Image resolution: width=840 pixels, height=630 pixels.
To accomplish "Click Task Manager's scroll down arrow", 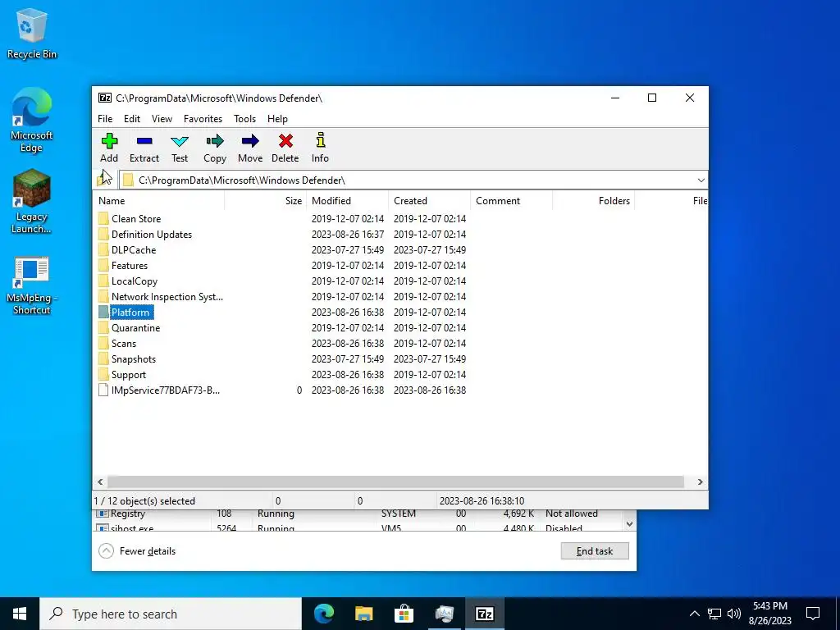I will coord(629,524).
